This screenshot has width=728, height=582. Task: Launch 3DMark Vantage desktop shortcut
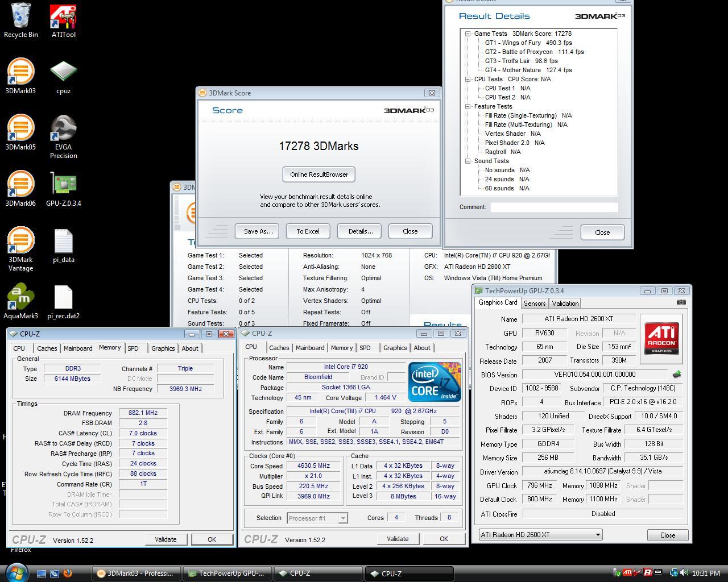20,249
